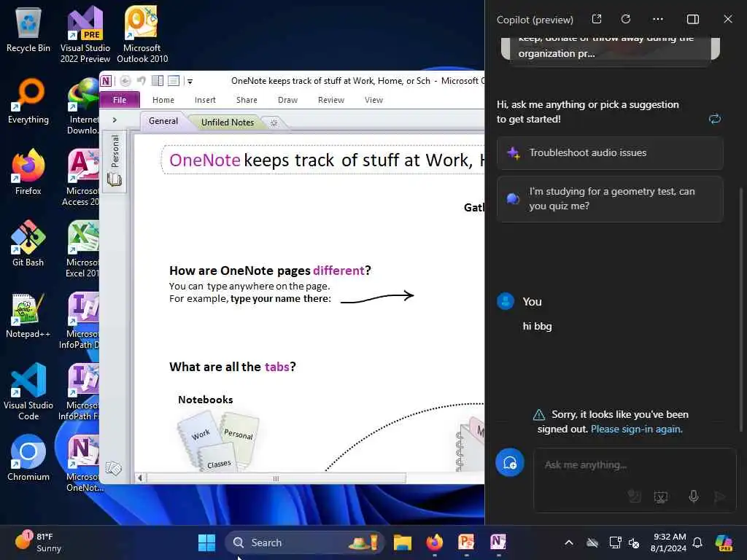
Task: Click Full Page View icon in OneNote toolbar
Action: tap(174, 81)
